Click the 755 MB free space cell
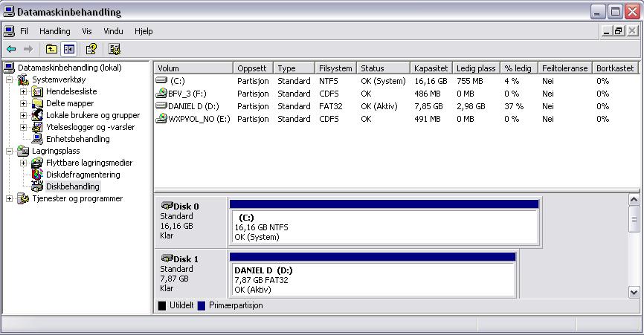 click(470, 81)
